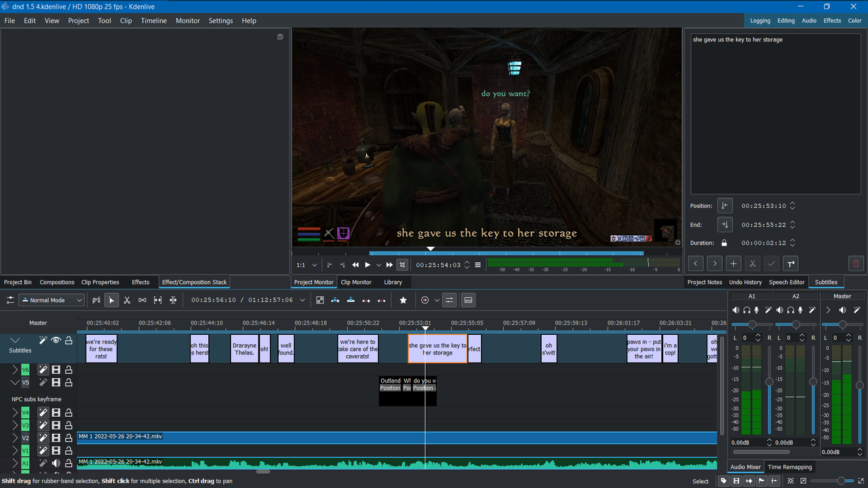Go to previous subtitle
The width and height of the screenshot is (868, 488).
tap(696, 264)
